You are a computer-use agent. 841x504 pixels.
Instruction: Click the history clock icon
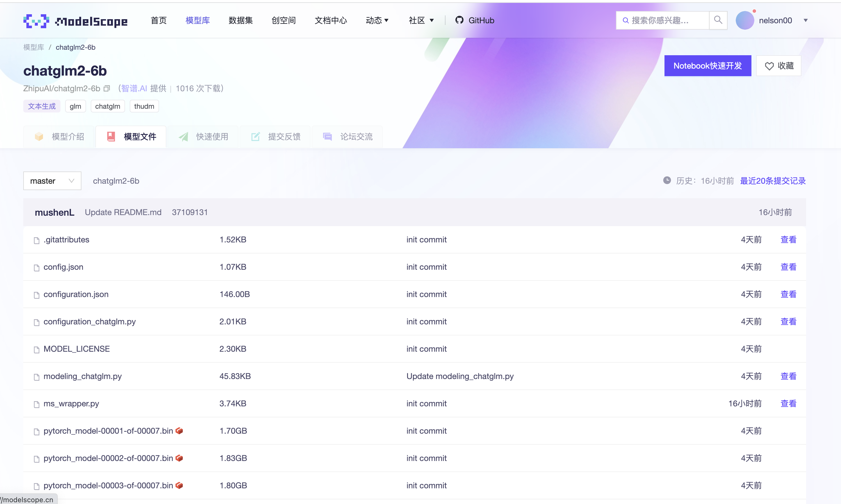point(667,180)
